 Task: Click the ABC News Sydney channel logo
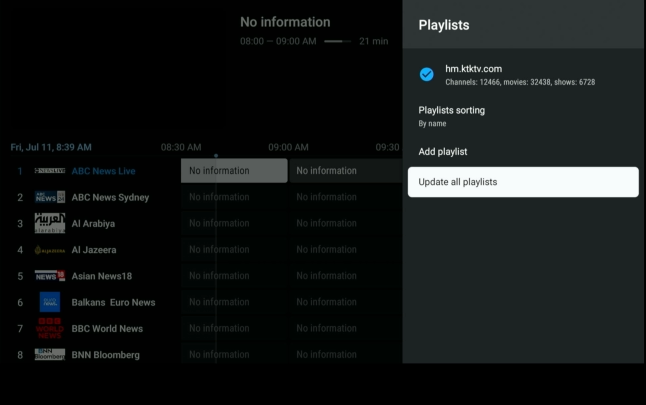pos(50,197)
